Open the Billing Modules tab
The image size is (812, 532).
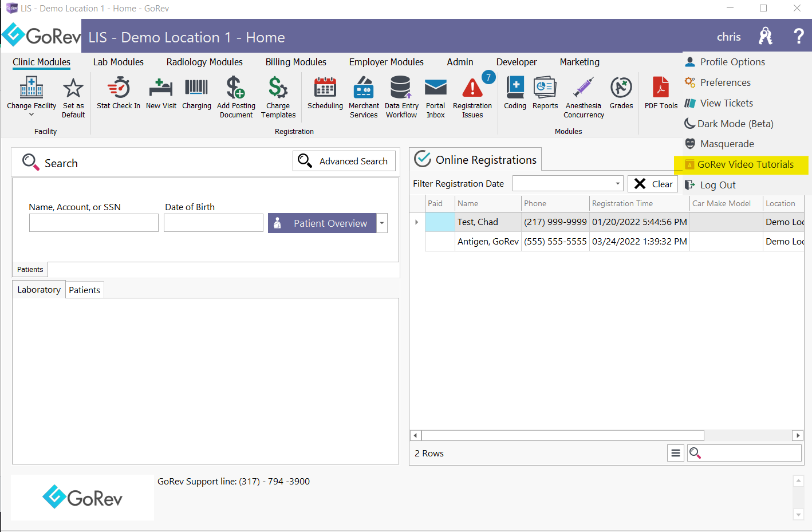(295, 62)
